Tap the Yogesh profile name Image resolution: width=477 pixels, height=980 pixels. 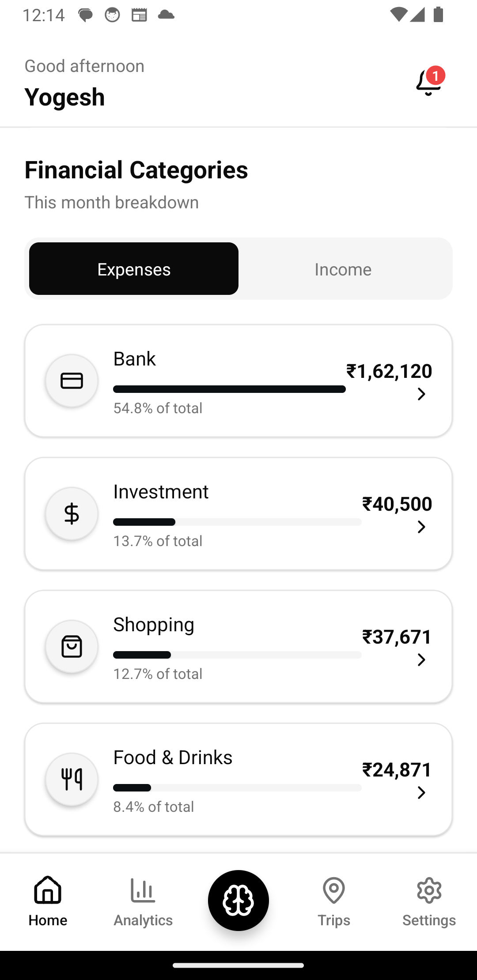65,97
